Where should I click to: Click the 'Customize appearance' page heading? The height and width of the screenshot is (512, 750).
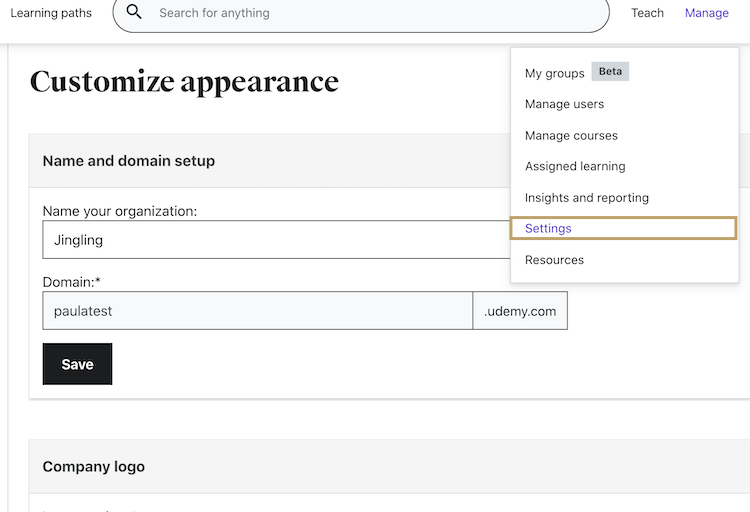[184, 81]
